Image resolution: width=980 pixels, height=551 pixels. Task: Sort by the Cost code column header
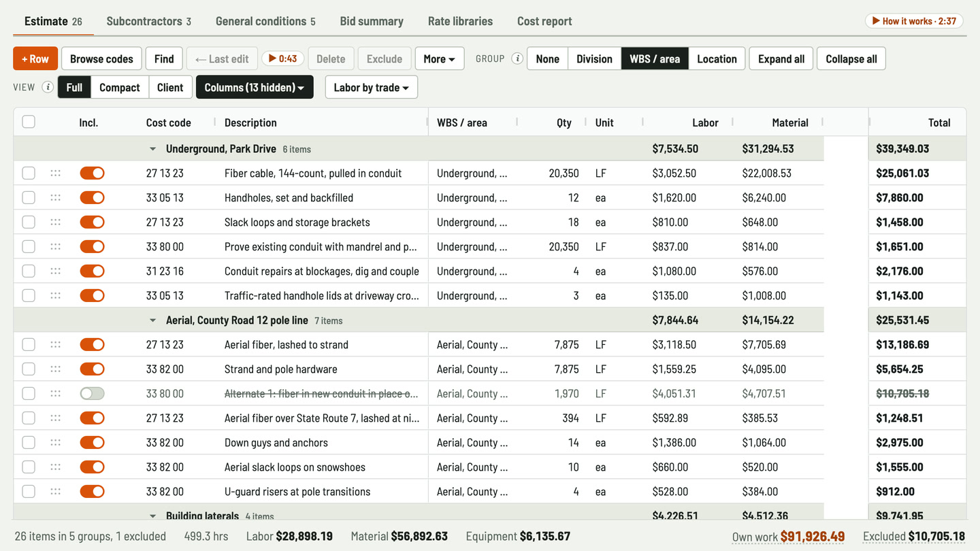pos(168,122)
